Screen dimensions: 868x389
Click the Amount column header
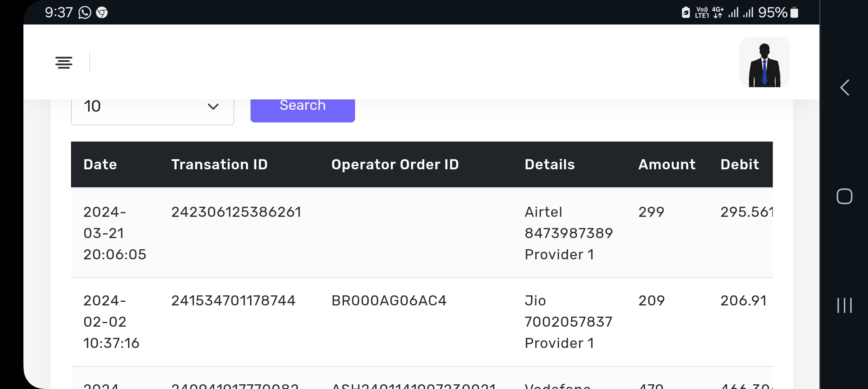tap(667, 165)
